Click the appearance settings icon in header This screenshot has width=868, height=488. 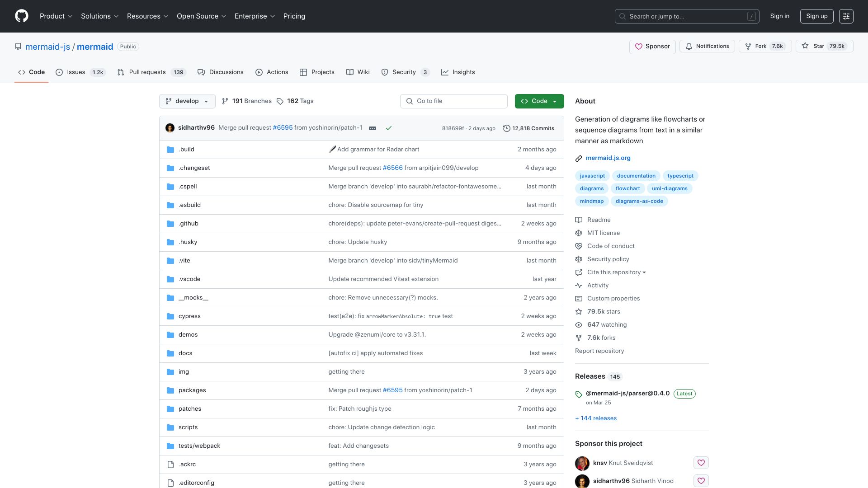click(846, 16)
